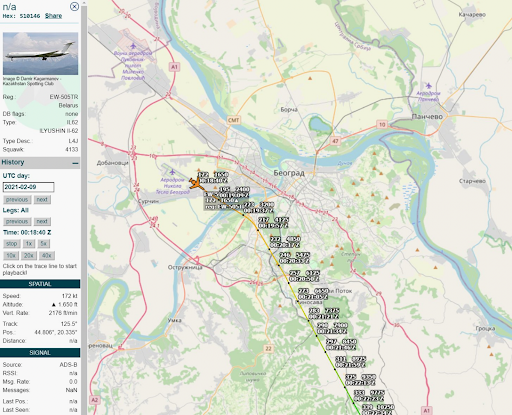Viewport: 512px width, 415px height.
Task: Click the speed value 172 kt
Action: (x=69, y=296)
